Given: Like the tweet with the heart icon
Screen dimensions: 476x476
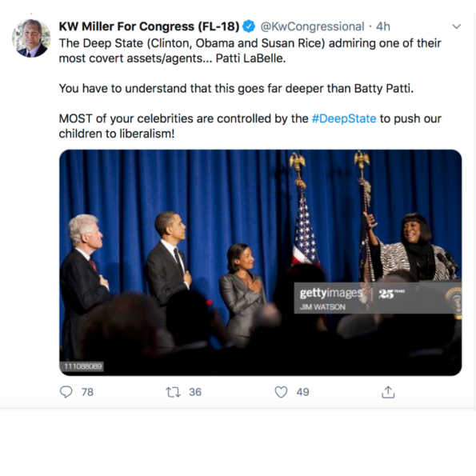Looking at the screenshot, I should point(281,392).
